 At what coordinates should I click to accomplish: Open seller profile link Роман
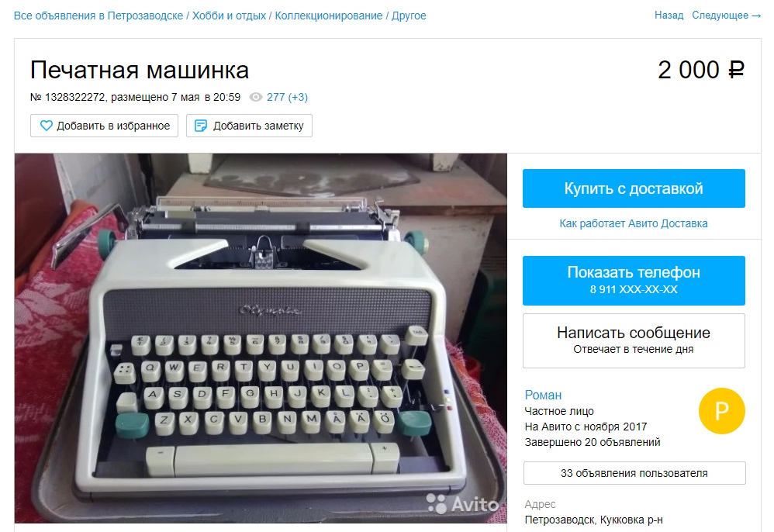[543, 396]
